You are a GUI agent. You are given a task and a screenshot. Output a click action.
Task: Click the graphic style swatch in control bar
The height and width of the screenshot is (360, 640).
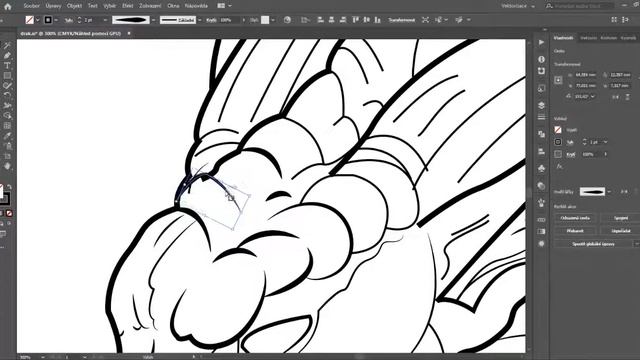point(265,20)
